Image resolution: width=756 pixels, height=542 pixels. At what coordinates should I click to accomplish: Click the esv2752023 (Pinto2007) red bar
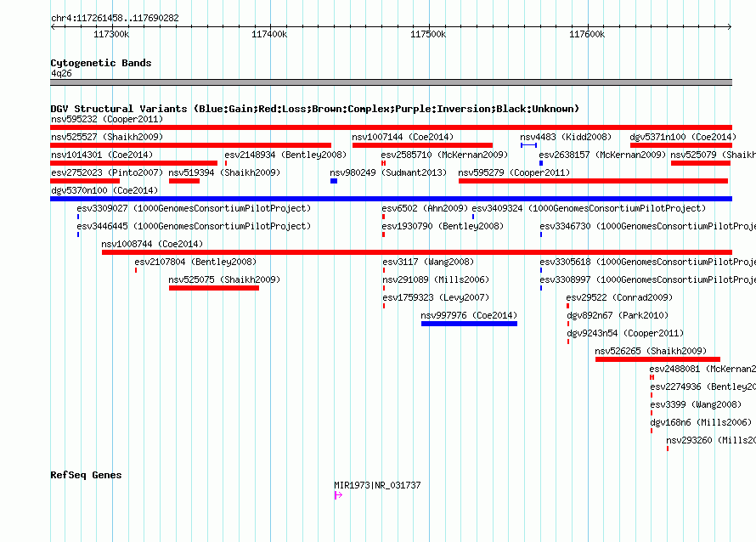[85, 181]
